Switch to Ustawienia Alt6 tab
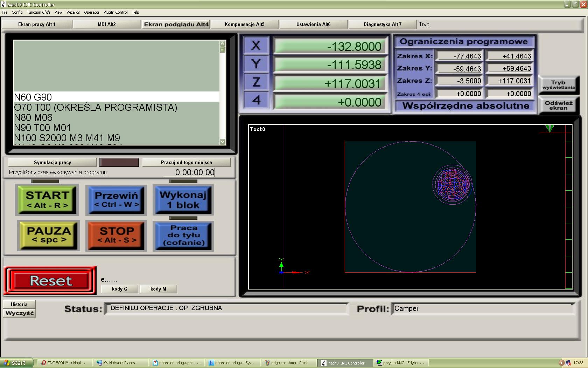The height and width of the screenshot is (368, 588). (314, 24)
